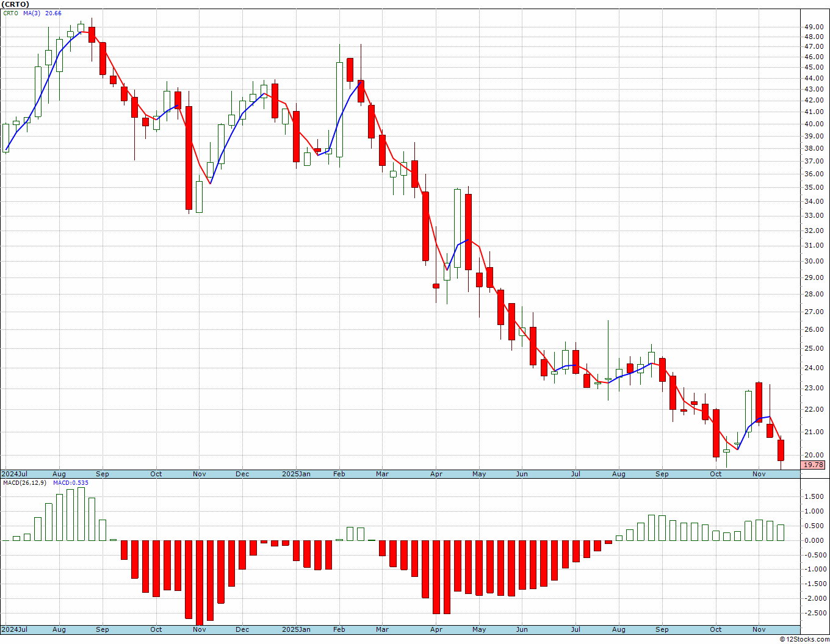Click Feb on the MACD panel time axis
Viewport: 830px width, 644px height.
[x=339, y=629]
